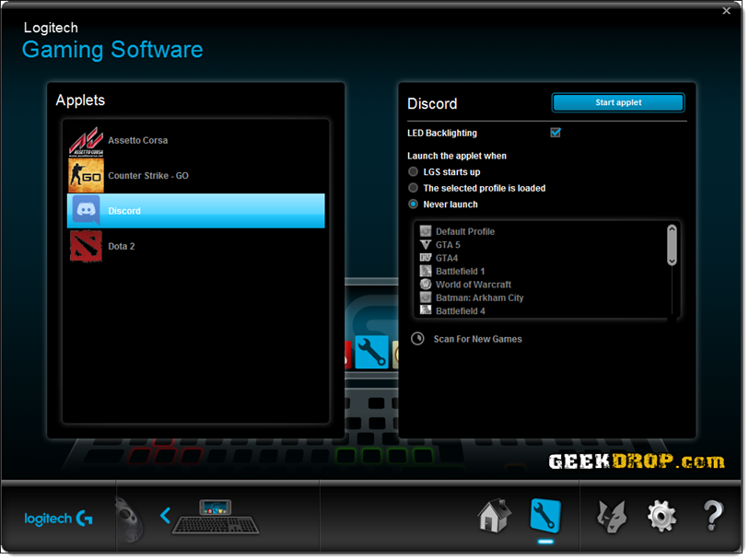This screenshot has height=560, width=749.
Task: Select the gaming mouse device icon
Action: [128, 519]
